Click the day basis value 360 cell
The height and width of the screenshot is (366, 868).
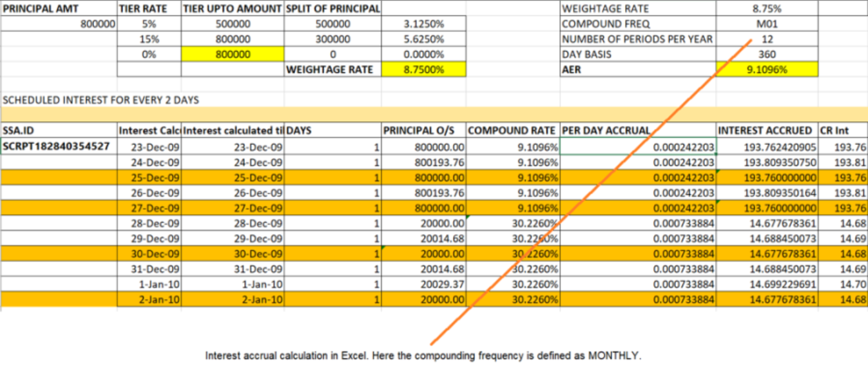[767, 55]
